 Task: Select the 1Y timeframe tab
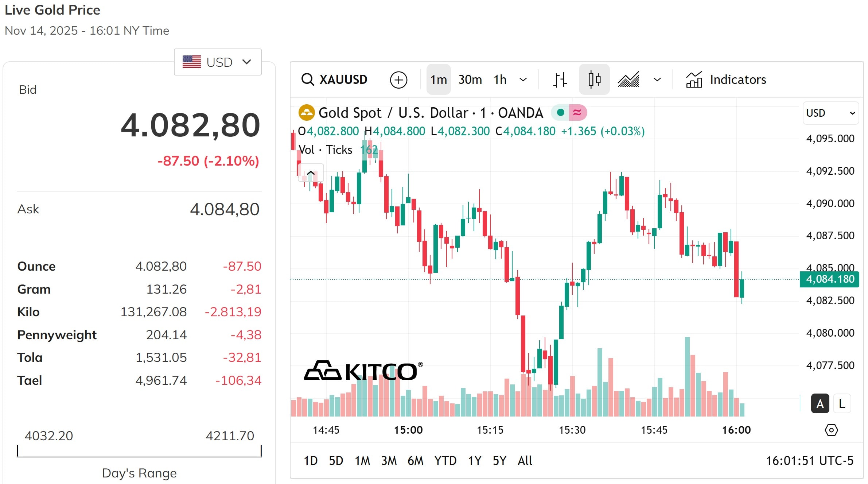pyautogui.click(x=474, y=461)
